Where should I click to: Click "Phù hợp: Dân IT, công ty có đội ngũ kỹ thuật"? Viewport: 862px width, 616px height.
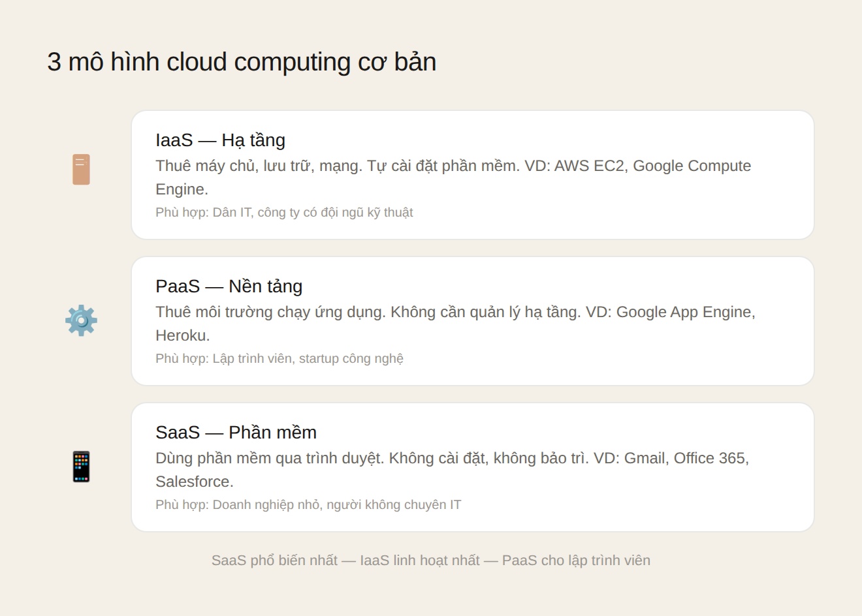[284, 212]
